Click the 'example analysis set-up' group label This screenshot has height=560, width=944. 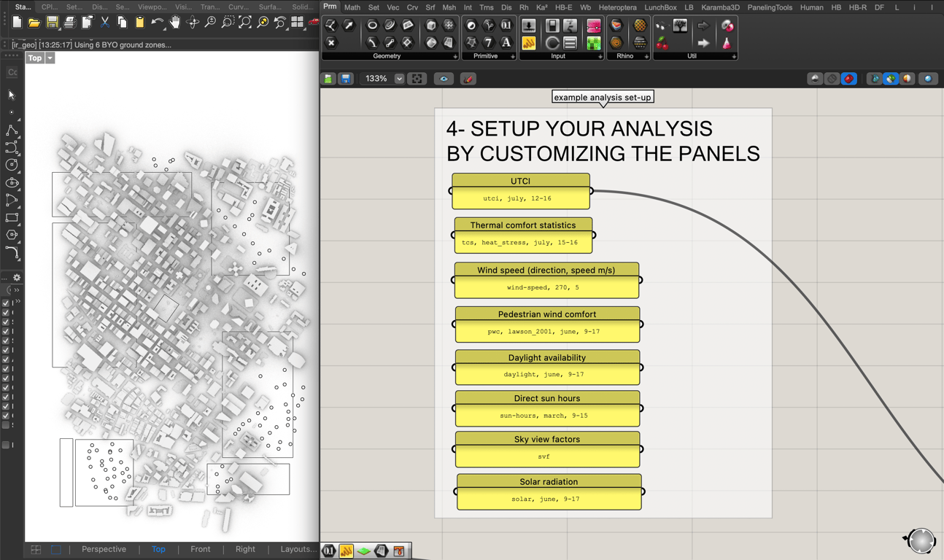tap(603, 97)
